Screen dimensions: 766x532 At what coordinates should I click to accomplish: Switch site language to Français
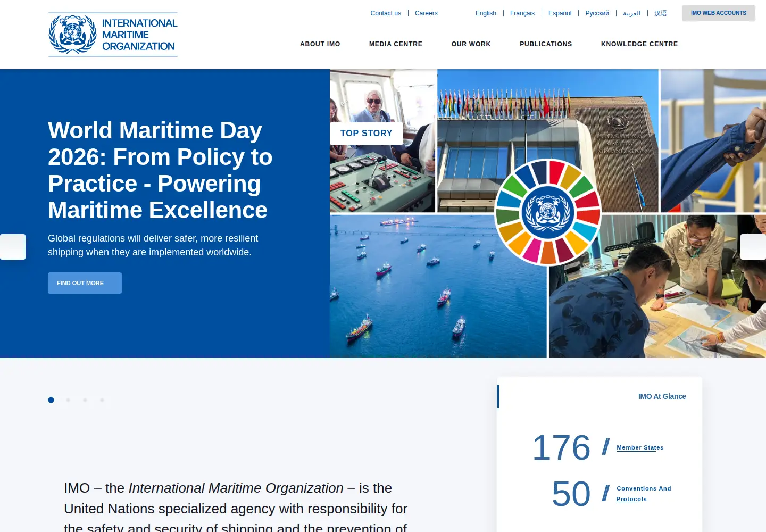click(x=522, y=13)
